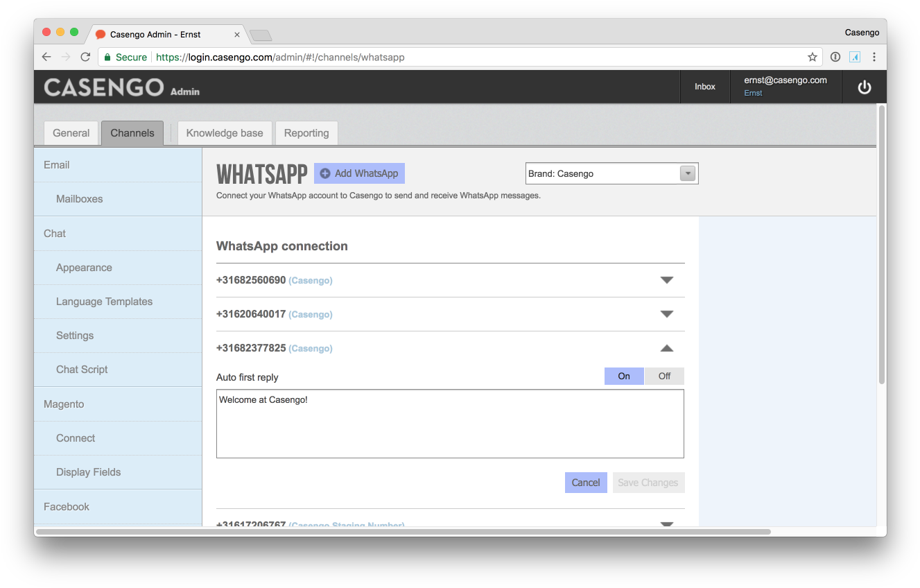Click the Cancel button
Screen dimensions: 920x588
pyautogui.click(x=586, y=483)
